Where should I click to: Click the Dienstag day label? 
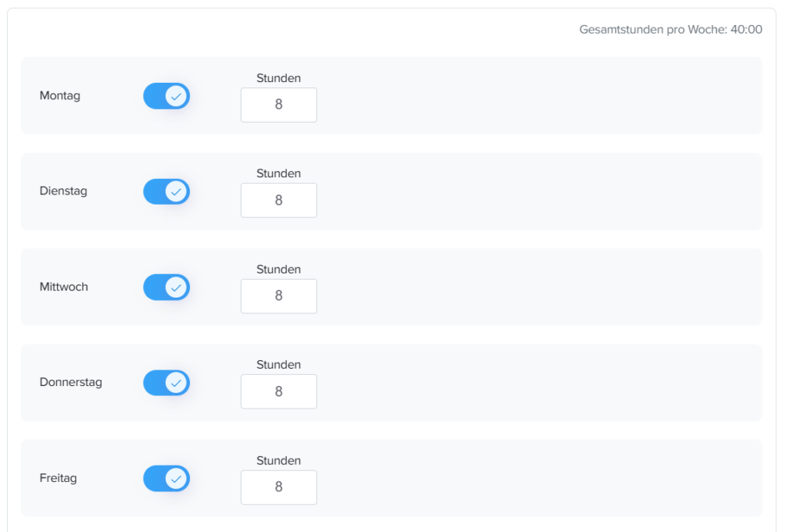tap(63, 191)
